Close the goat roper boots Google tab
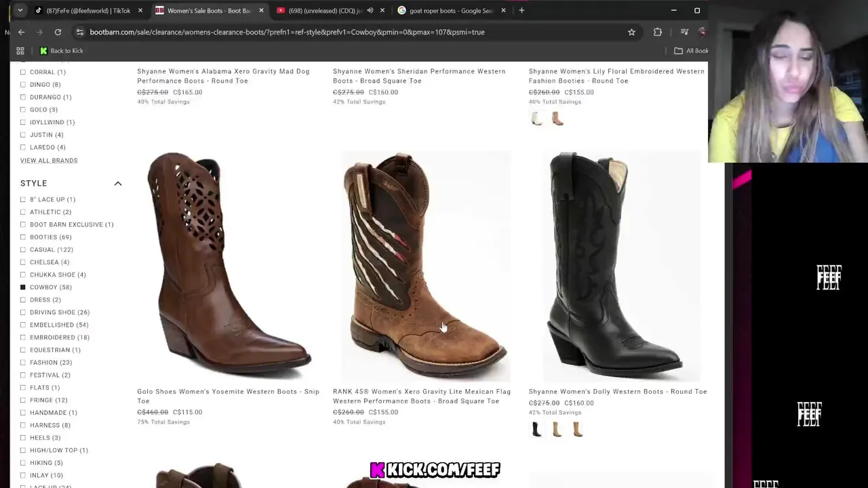Screen dimensions: 868x488 point(503,10)
